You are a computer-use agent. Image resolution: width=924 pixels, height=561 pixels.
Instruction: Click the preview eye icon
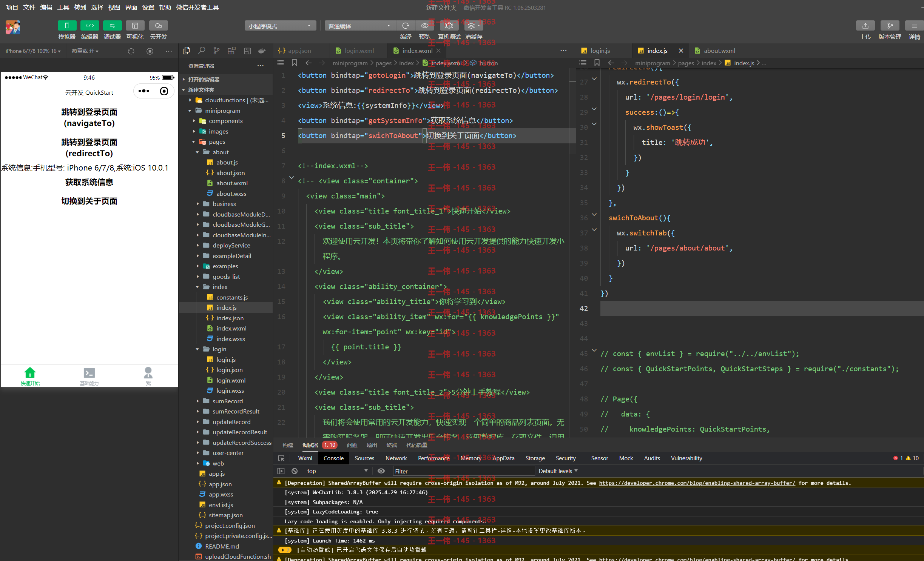coord(424,26)
